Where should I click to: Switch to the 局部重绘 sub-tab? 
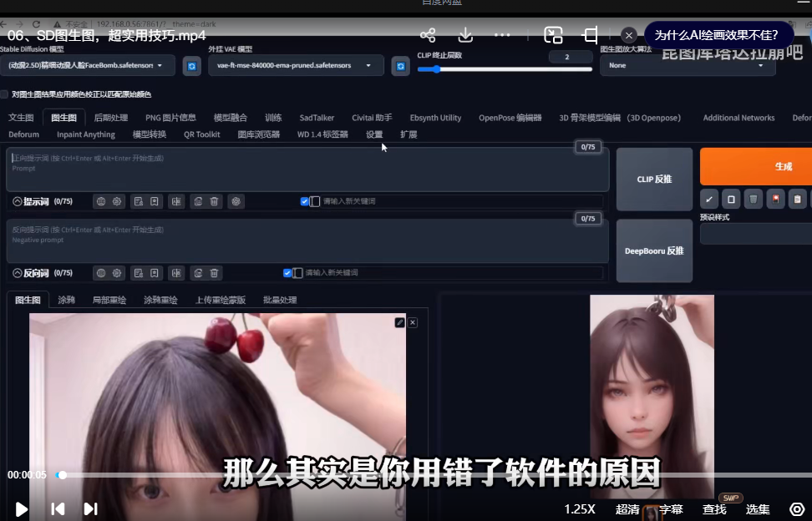tap(109, 300)
